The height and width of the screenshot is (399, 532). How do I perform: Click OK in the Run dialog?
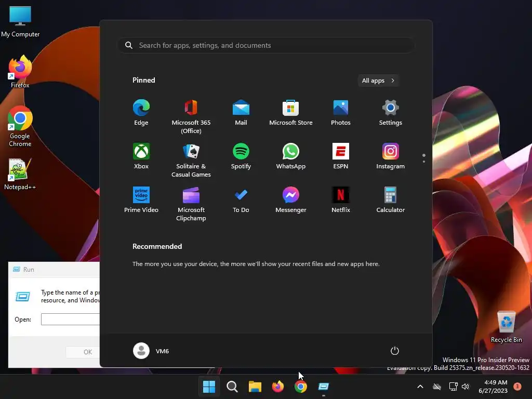[x=83, y=352]
